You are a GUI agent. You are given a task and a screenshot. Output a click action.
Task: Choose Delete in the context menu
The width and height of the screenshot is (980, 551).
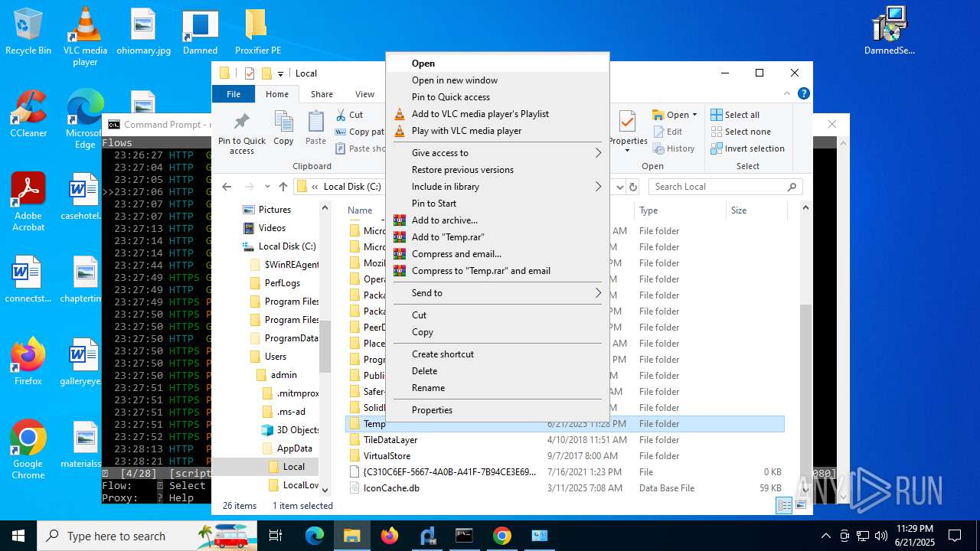[498, 371]
